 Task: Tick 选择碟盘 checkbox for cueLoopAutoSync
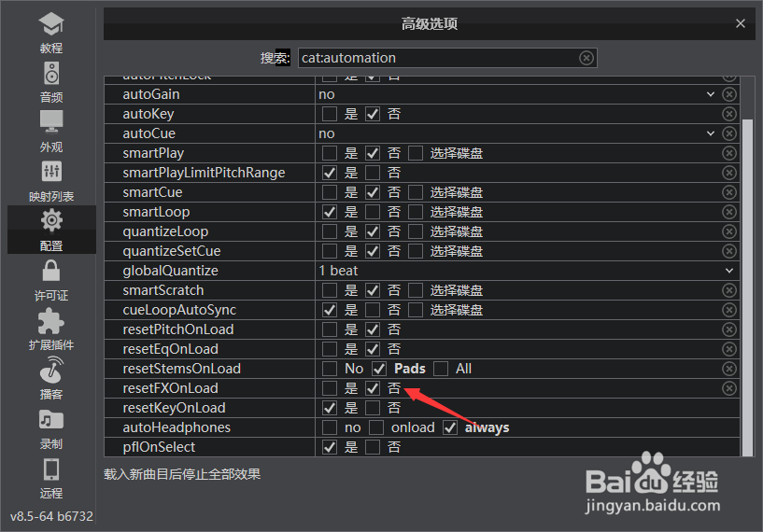[x=416, y=310]
